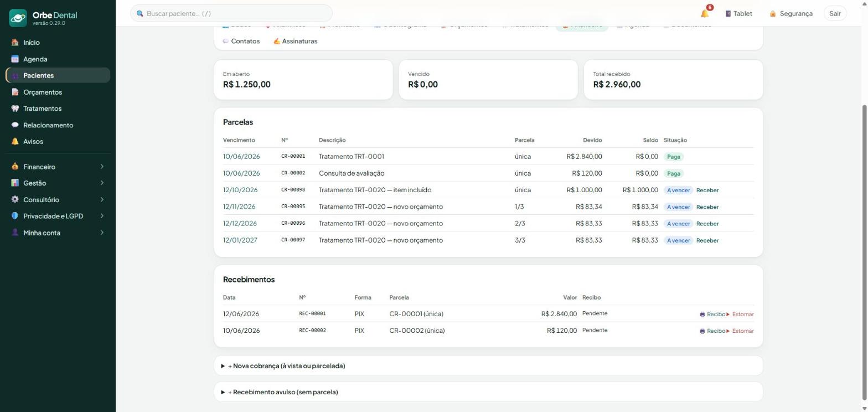Click the Início house icon
The height and width of the screenshot is (412, 868).
click(x=15, y=42)
